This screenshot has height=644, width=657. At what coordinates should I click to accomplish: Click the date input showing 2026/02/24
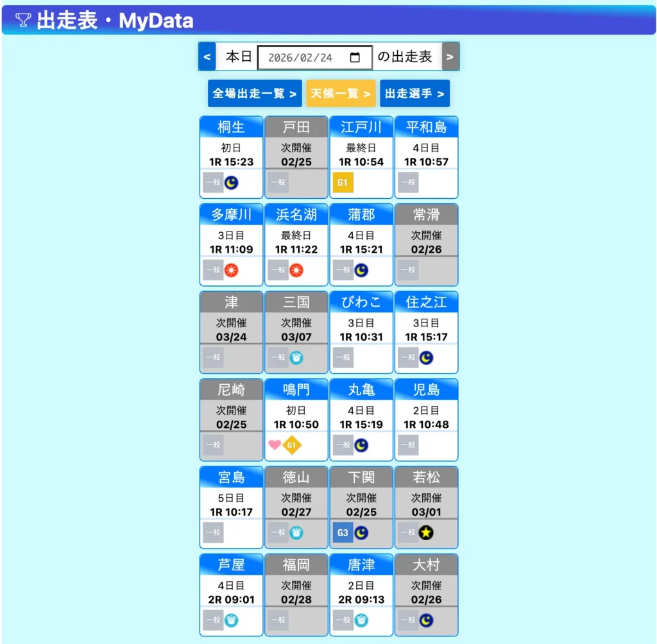pyautogui.click(x=302, y=57)
